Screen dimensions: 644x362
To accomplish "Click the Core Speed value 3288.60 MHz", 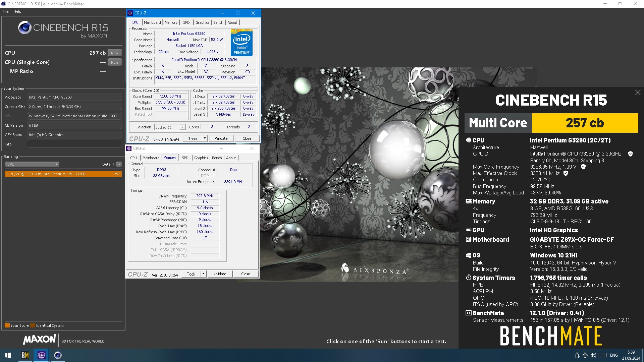I will (171, 96).
